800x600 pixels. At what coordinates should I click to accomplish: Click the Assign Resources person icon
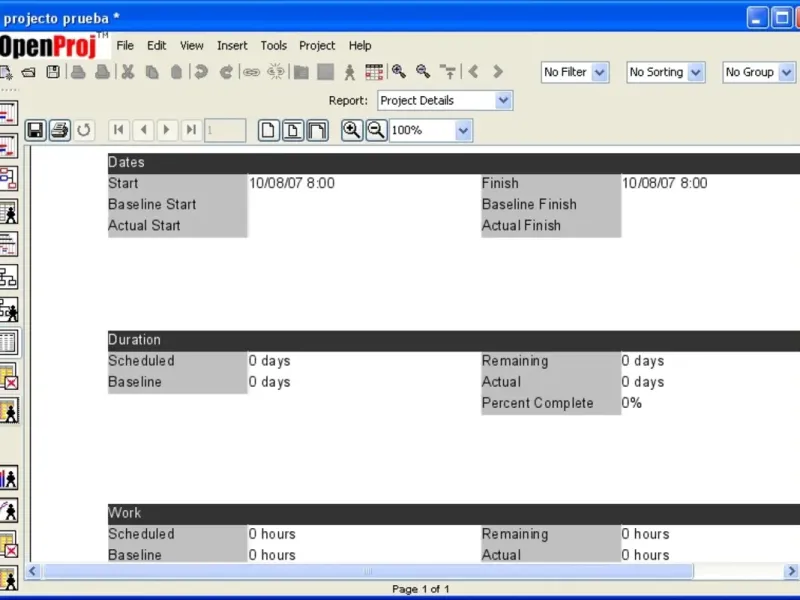click(349, 72)
